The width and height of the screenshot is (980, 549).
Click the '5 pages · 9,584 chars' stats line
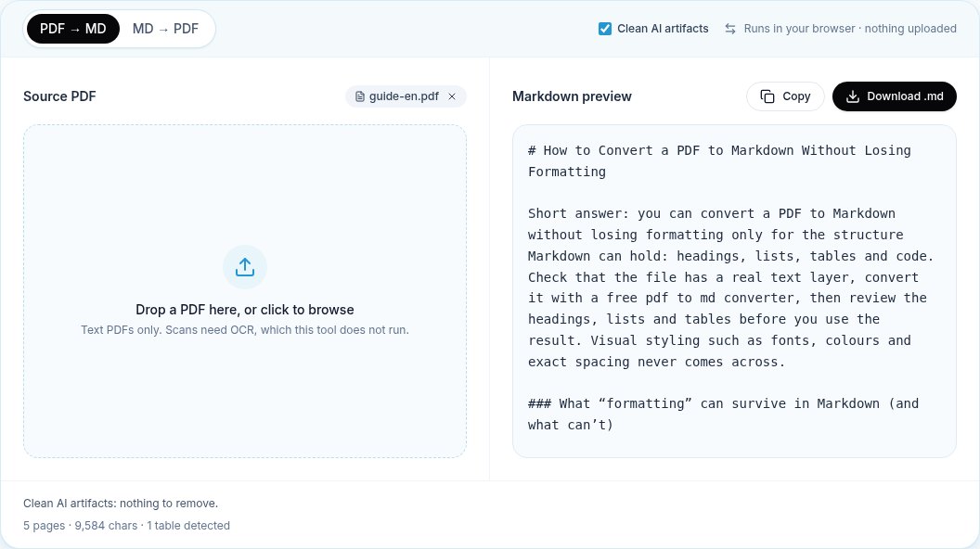(x=126, y=526)
